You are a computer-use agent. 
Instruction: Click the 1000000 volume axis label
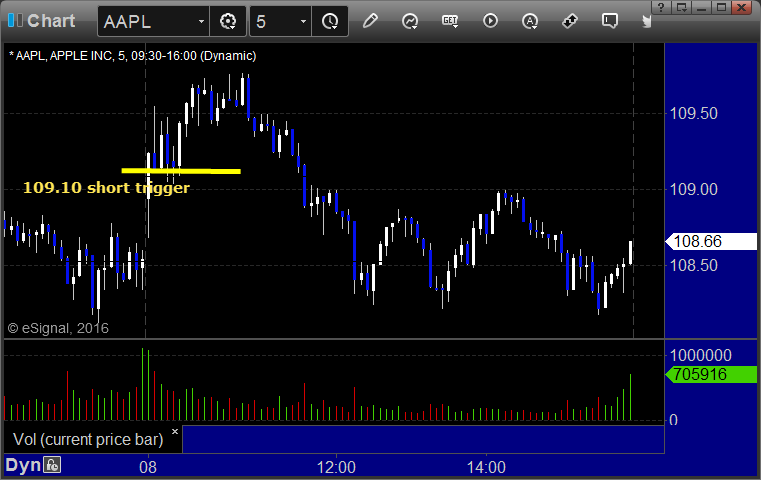point(701,355)
